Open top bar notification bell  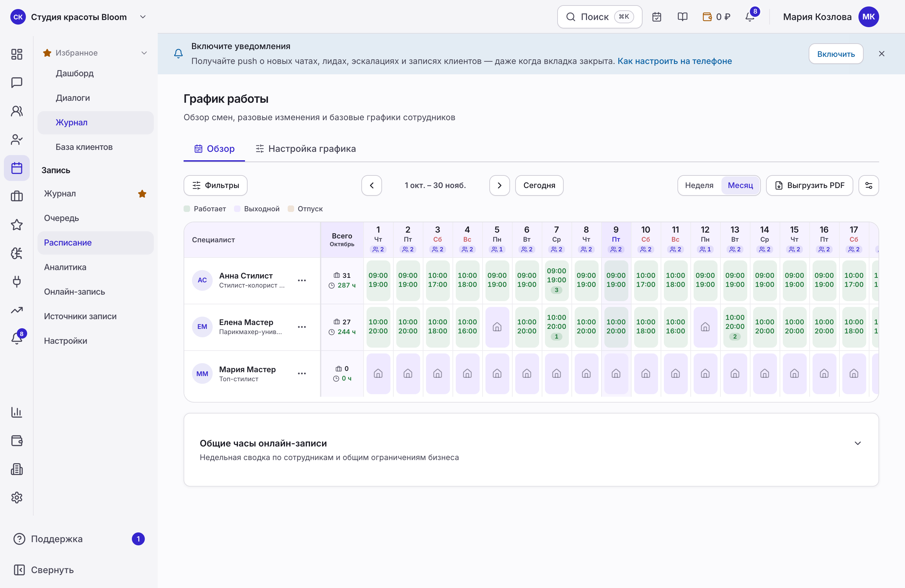[750, 17]
